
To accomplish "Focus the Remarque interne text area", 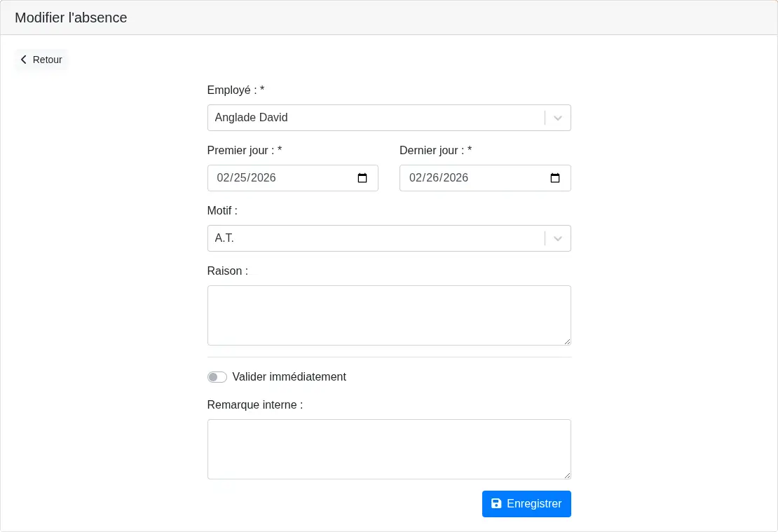I will [x=389, y=449].
